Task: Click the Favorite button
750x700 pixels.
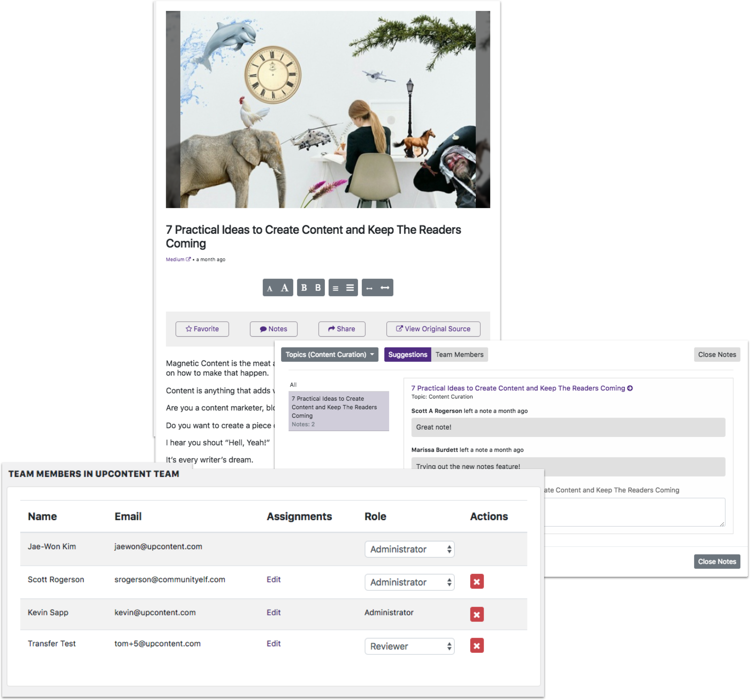Action: tap(202, 329)
